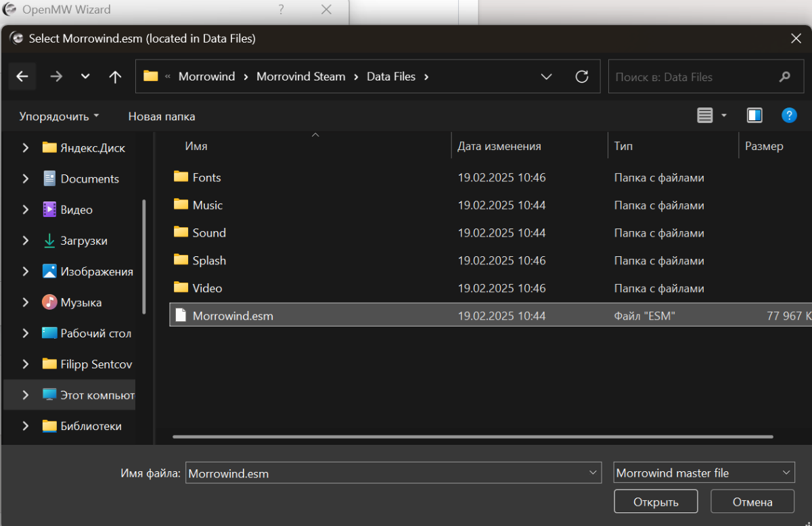Click the Morrowind.esm file icon
Viewport: 812px width, 526px height.
click(181, 315)
